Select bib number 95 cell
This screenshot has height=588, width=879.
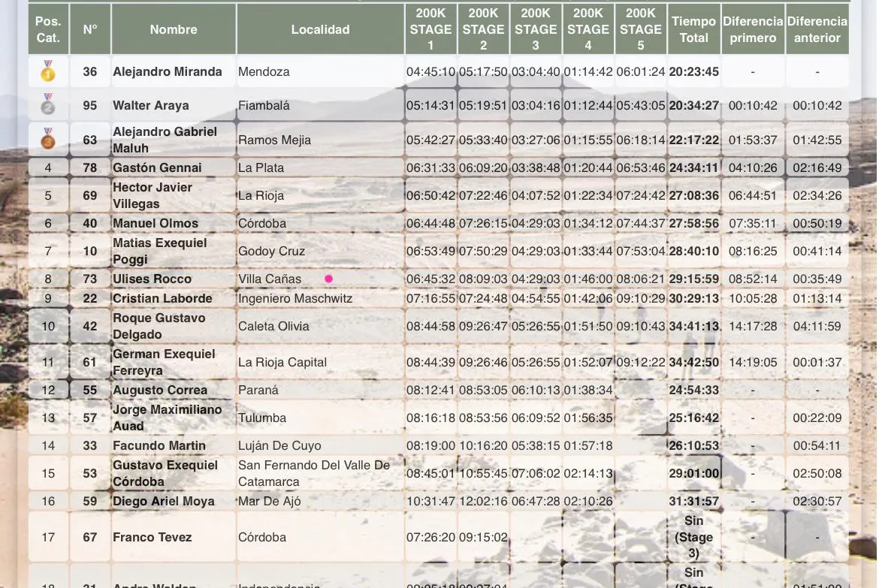click(x=90, y=106)
